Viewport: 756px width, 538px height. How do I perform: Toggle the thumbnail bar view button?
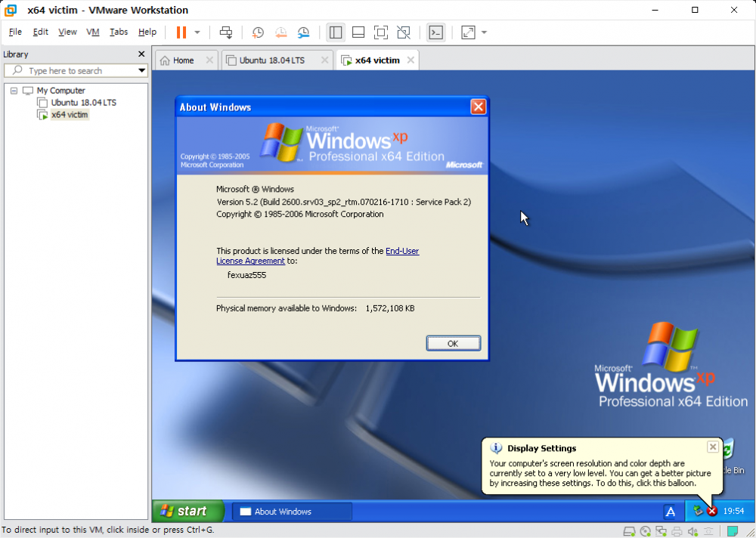click(358, 32)
